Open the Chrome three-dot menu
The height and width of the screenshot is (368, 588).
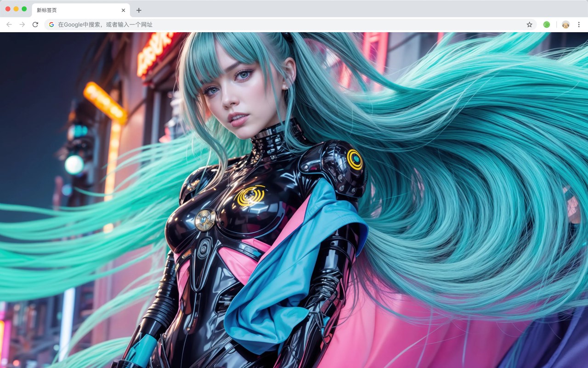[579, 24]
